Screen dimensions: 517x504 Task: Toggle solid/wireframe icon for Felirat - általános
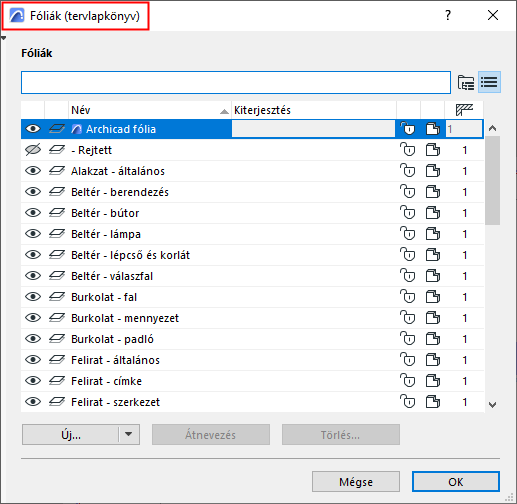(x=433, y=360)
